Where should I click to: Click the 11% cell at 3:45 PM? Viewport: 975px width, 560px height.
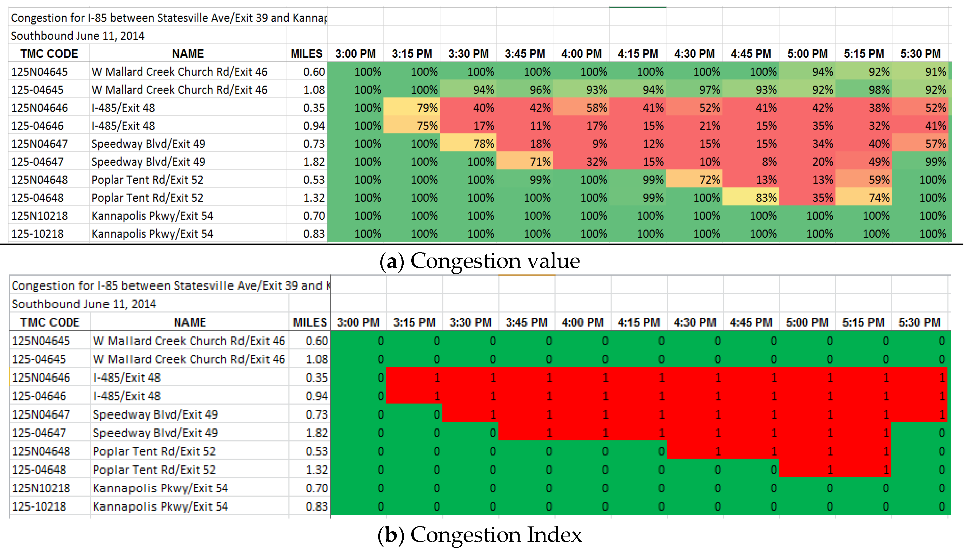pos(525,126)
